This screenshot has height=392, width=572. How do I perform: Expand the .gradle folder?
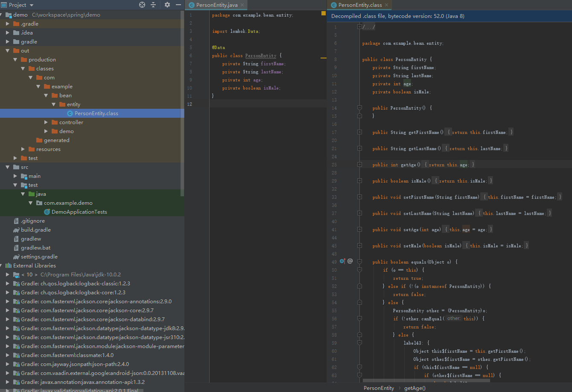pos(8,24)
